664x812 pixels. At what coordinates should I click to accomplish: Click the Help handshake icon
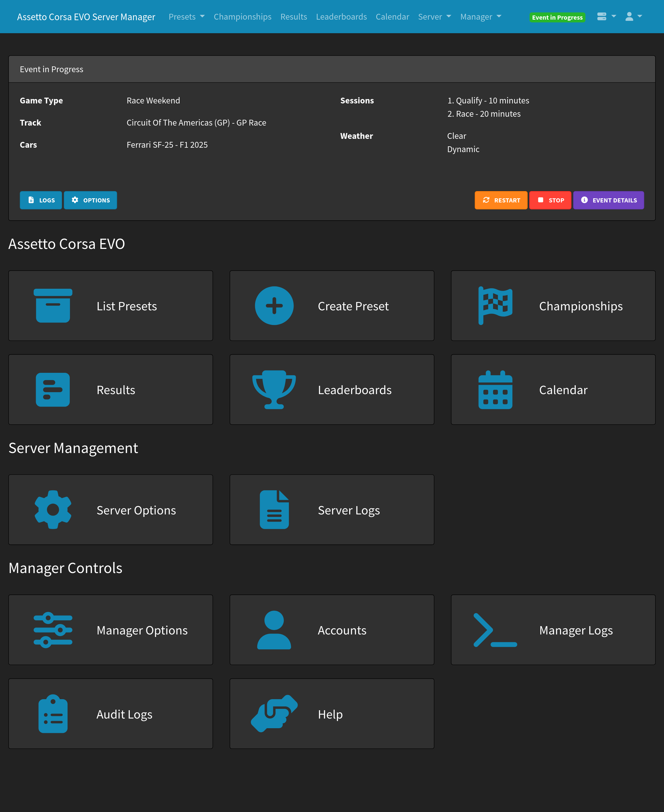point(274,713)
